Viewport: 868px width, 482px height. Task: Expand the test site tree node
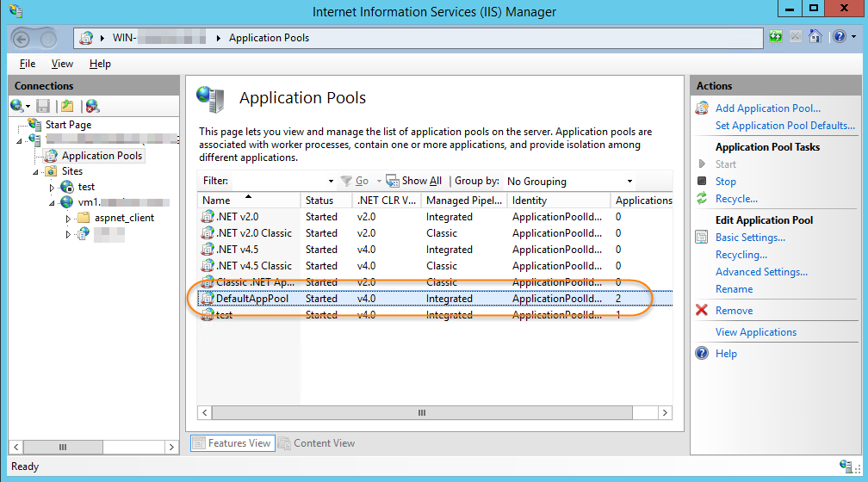coord(52,187)
